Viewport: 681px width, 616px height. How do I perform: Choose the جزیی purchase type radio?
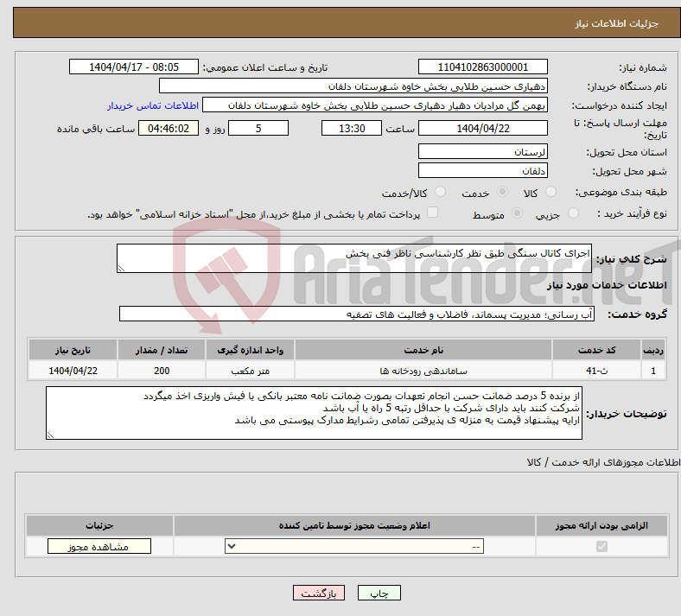[x=573, y=213]
